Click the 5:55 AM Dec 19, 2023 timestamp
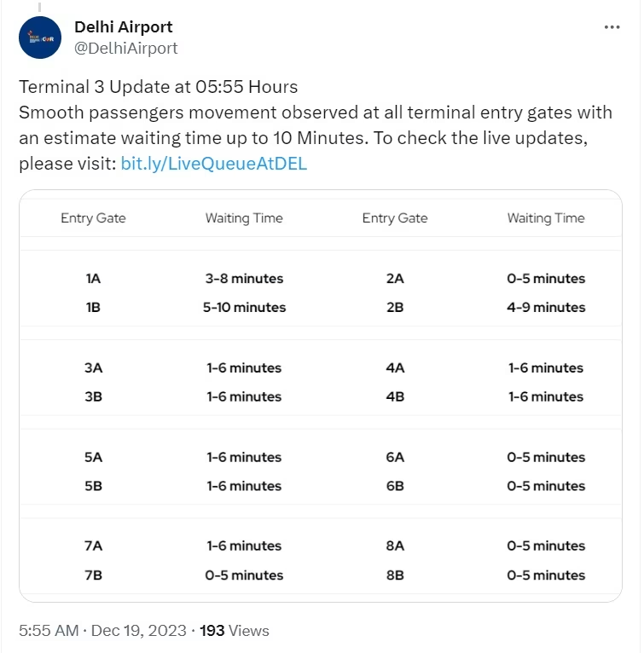 (x=101, y=631)
